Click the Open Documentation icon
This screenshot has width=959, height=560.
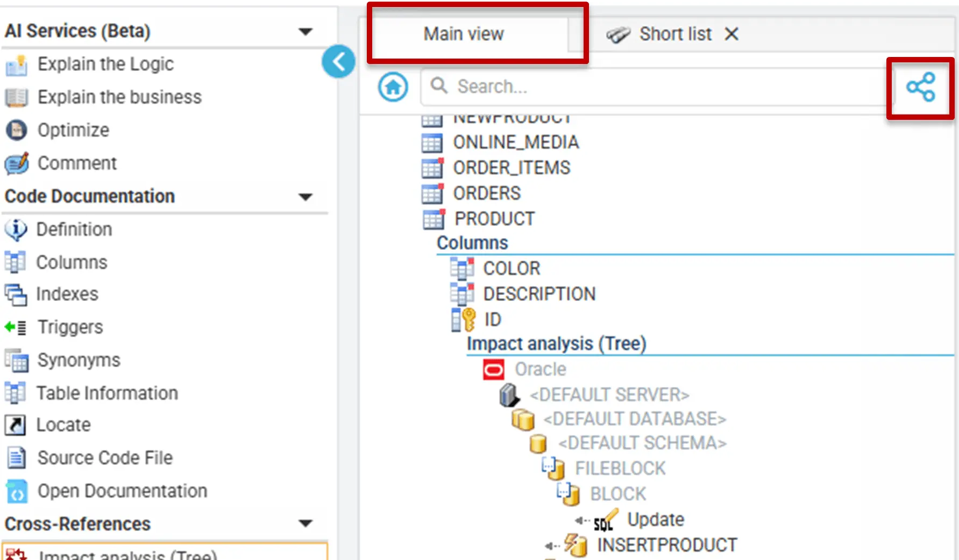16,491
